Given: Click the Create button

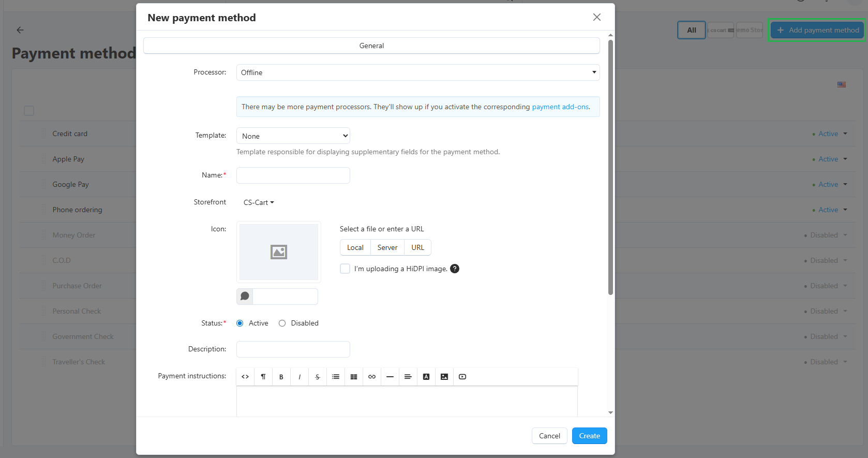Looking at the screenshot, I should (x=590, y=436).
